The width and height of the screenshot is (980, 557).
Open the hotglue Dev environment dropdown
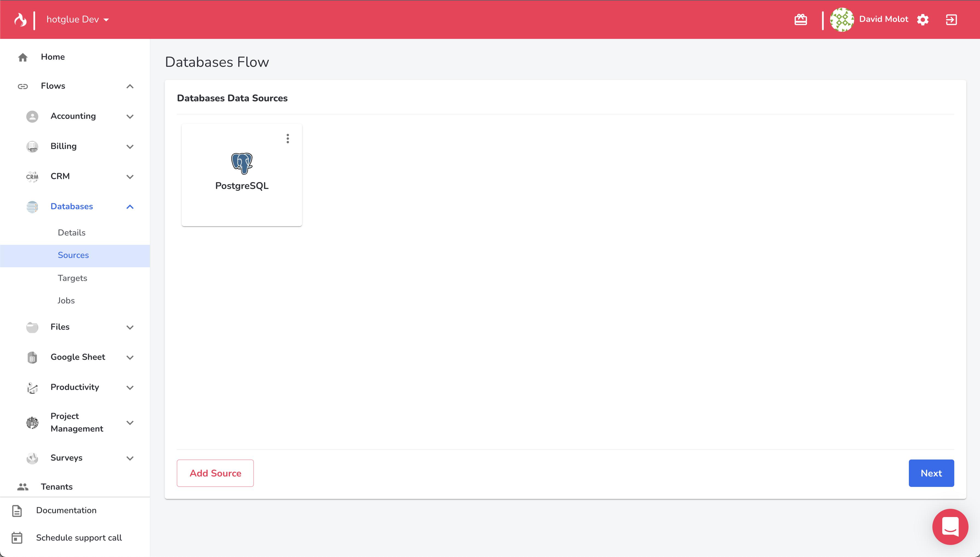pos(78,19)
